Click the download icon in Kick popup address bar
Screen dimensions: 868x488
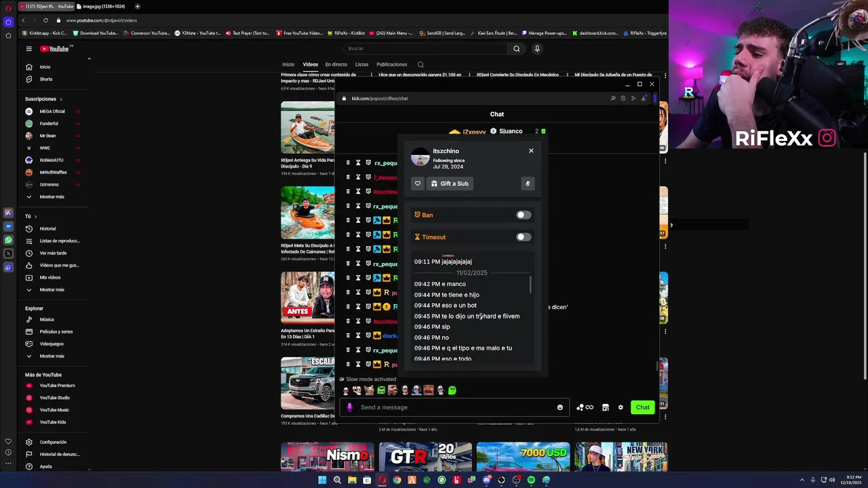point(644,98)
